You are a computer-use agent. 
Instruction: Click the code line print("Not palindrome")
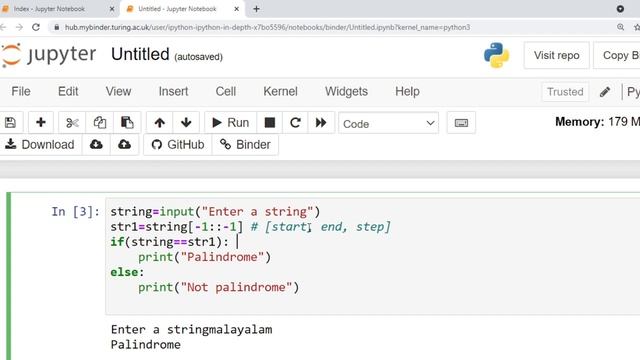[x=218, y=287]
